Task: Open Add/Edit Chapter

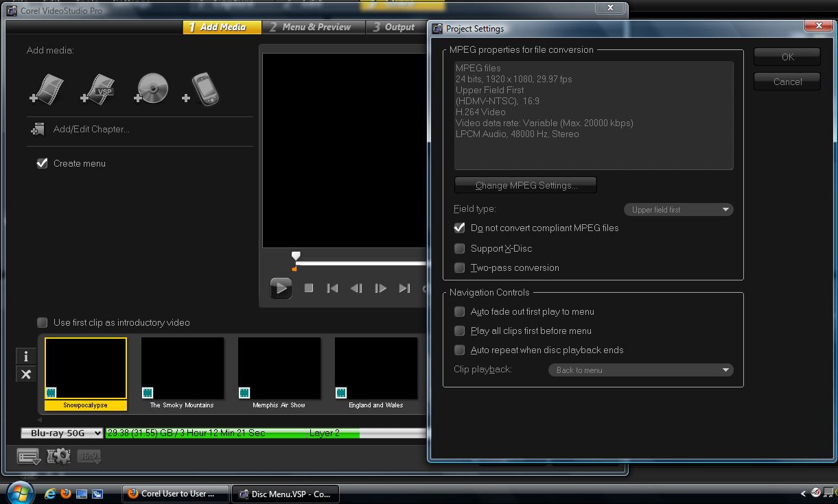Action: coord(80,129)
